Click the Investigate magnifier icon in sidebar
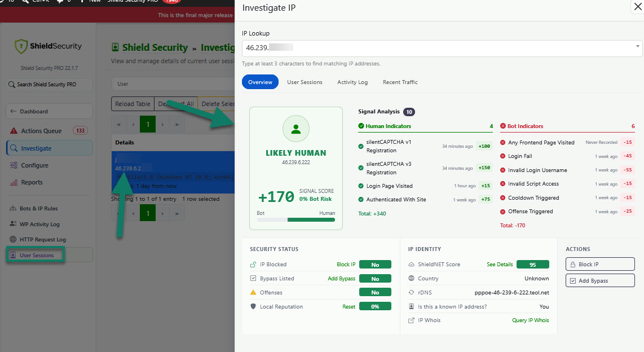 14,148
